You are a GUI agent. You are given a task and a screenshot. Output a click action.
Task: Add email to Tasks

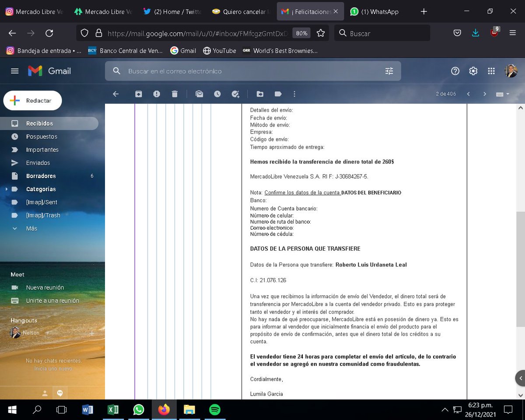235,94
